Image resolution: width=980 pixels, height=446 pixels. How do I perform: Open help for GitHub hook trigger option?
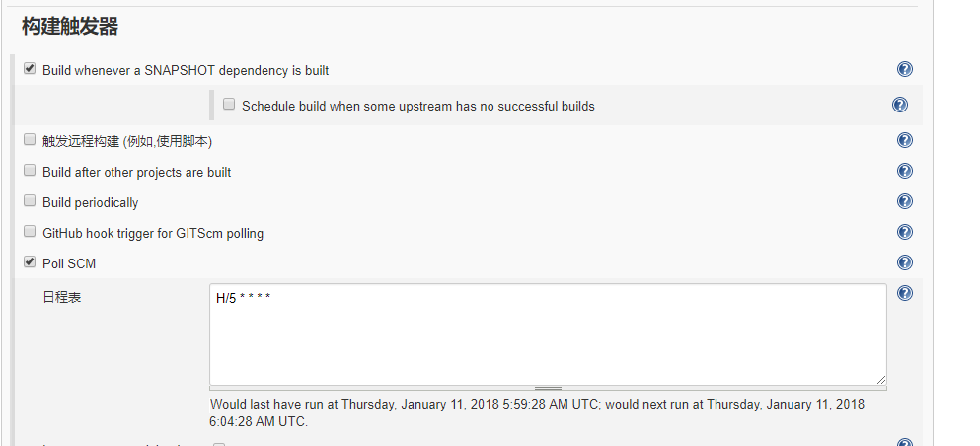pyautogui.click(x=904, y=232)
